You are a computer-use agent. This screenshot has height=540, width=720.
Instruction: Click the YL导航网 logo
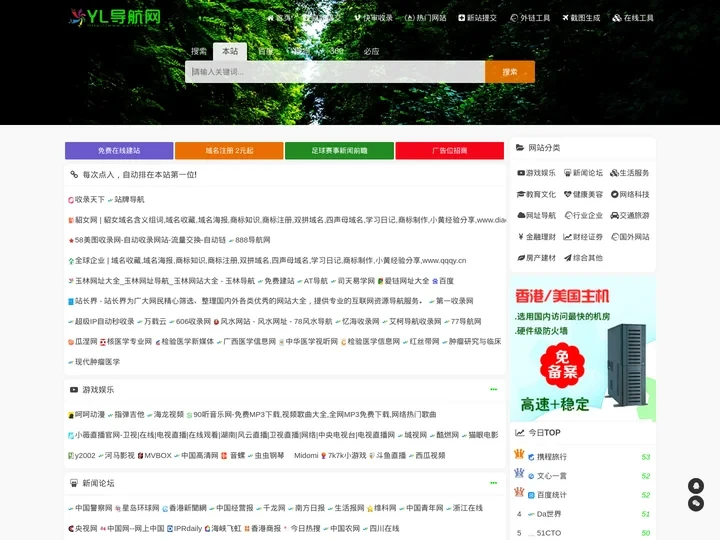click(x=115, y=17)
